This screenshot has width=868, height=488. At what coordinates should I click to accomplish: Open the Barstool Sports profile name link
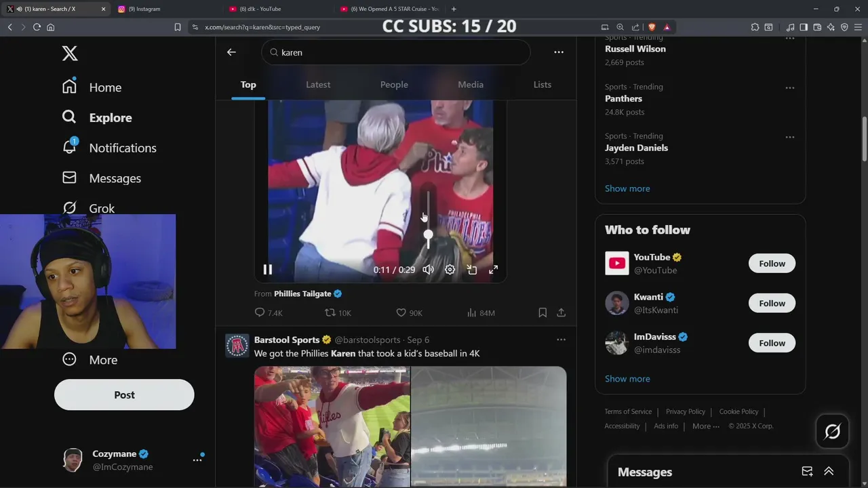tap(287, 340)
